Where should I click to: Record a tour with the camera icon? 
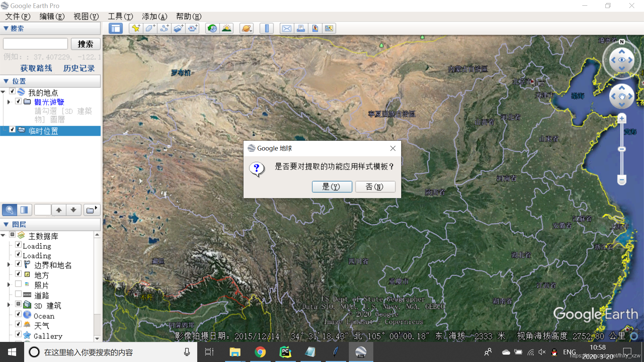[x=193, y=28]
